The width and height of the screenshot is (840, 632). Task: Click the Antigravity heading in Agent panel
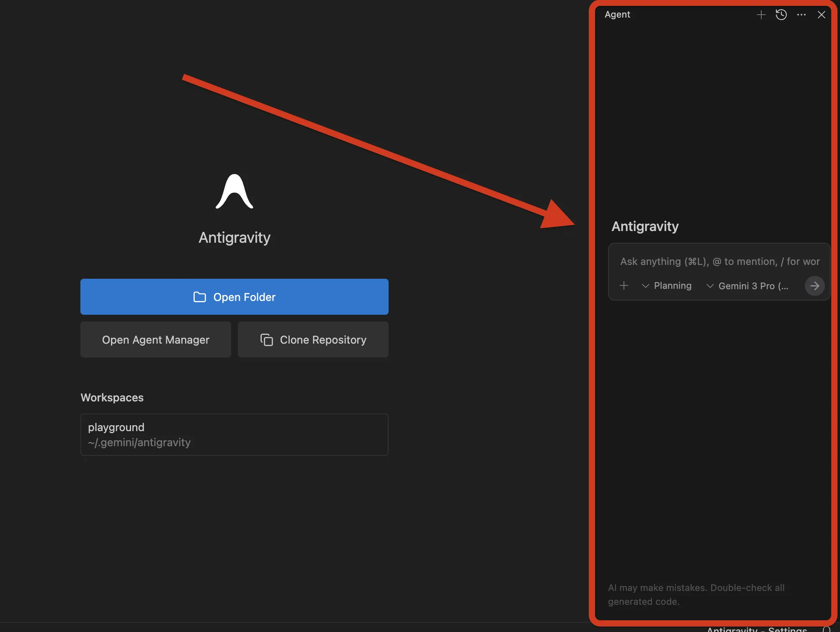645,226
